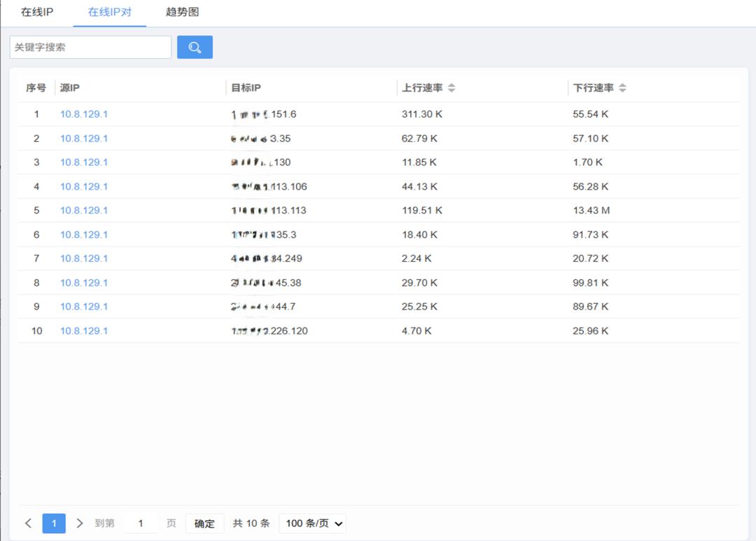Open the 100 条/页 page size dropdown
Screen dimensions: 756x541
point(313,524)
